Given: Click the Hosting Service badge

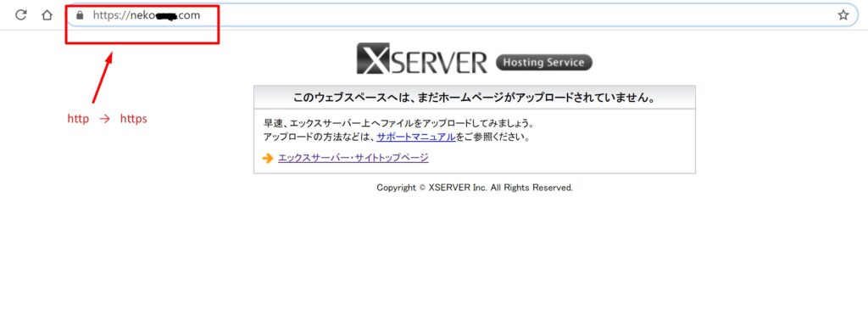Looking at the screenshot, I should 543,63.
